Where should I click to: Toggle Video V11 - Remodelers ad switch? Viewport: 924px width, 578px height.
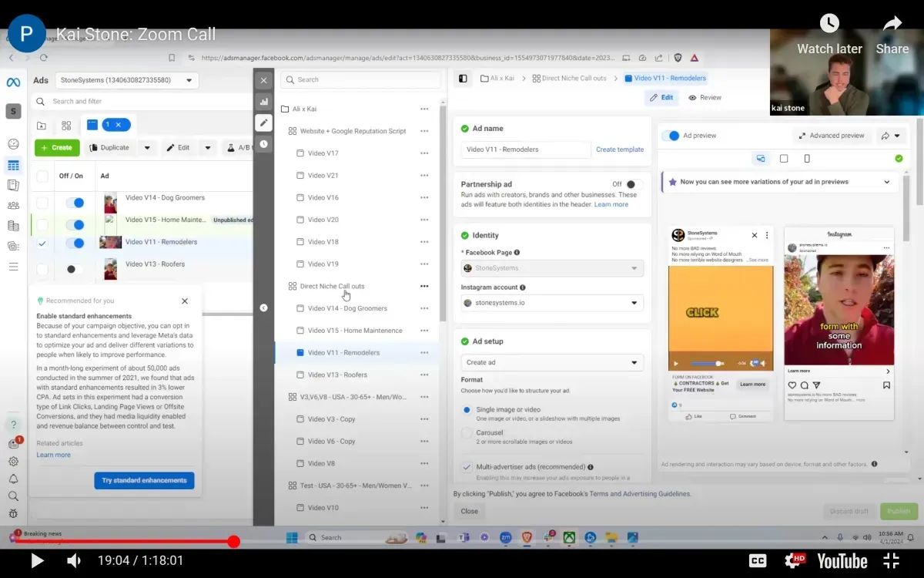[75, 244]
